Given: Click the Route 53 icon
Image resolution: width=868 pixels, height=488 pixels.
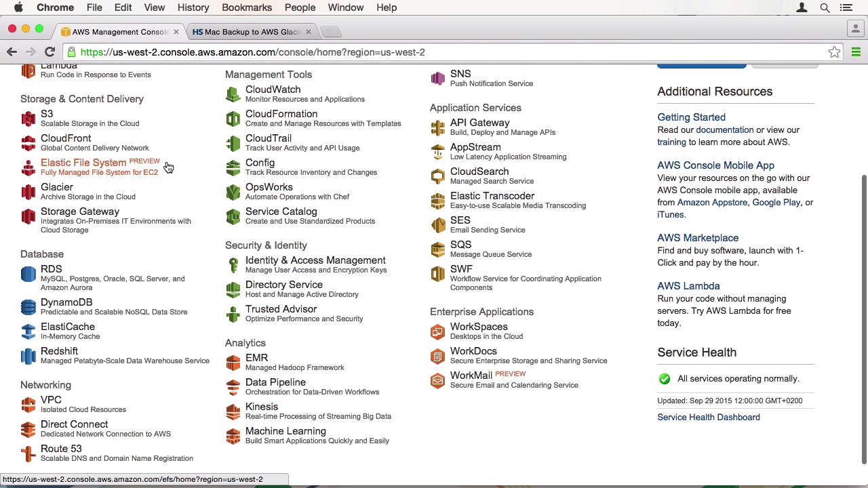Looking at the screenshot, I should (28, 453).
